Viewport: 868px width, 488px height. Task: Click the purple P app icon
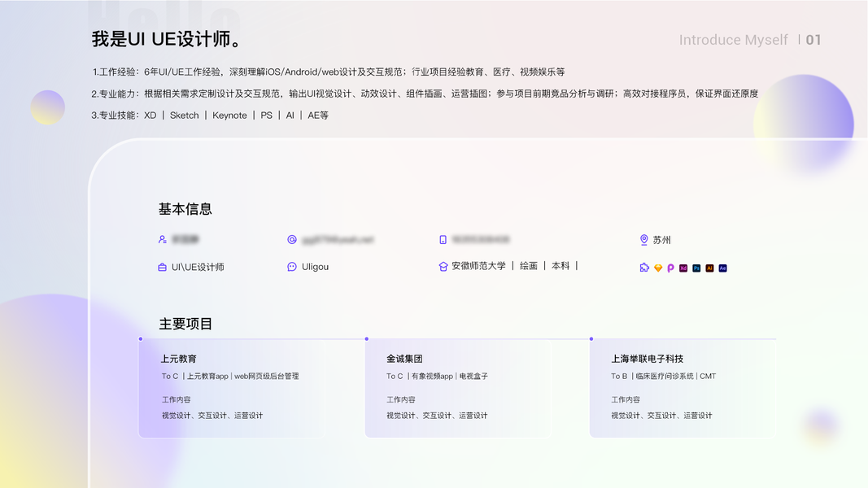(x=670, y=268)
